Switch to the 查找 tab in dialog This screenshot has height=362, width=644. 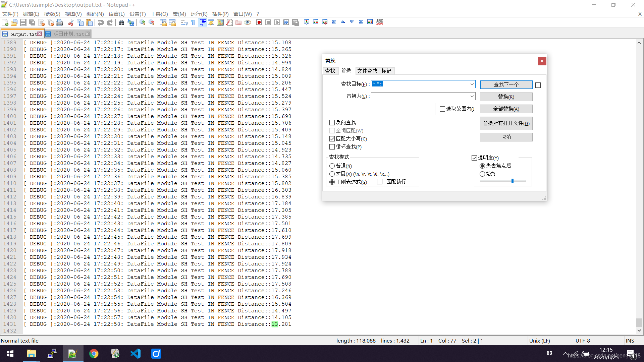[330, 71]
